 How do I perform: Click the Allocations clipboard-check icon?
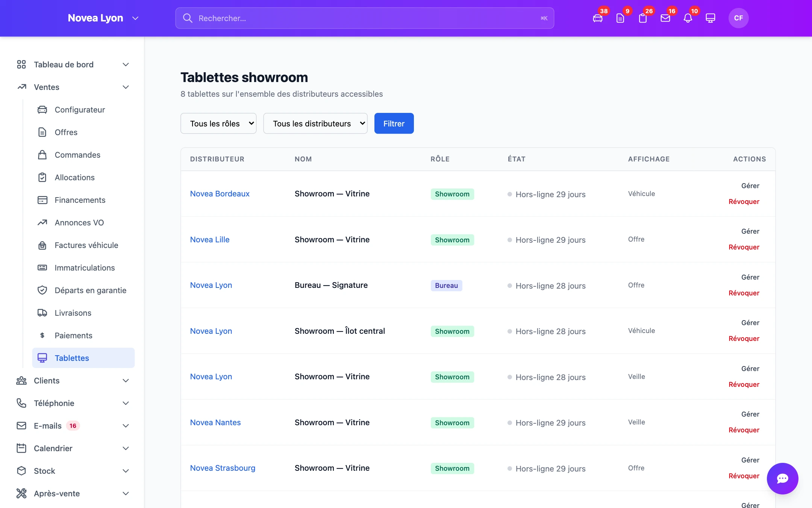click(42, 177)
